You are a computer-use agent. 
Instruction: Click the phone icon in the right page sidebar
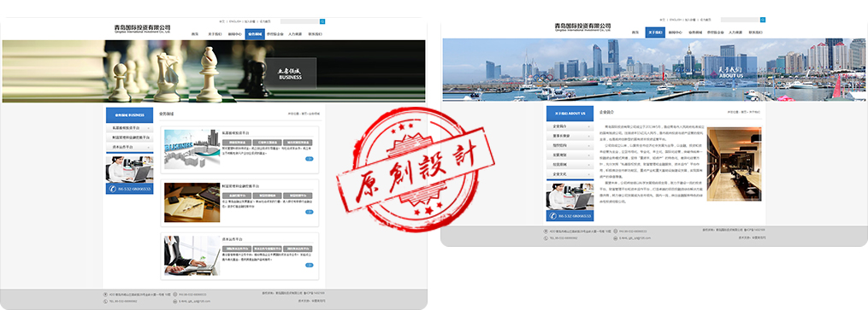coord(553,216)
